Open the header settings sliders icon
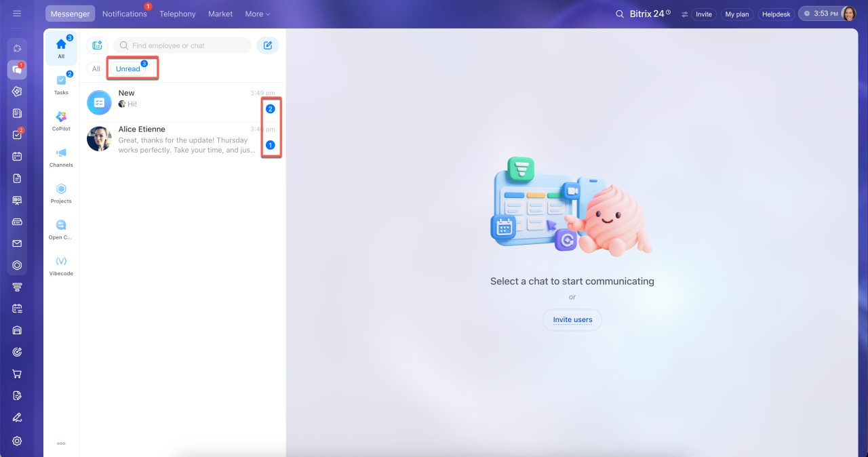The image size is (868, 457). (x=684, y=14)
